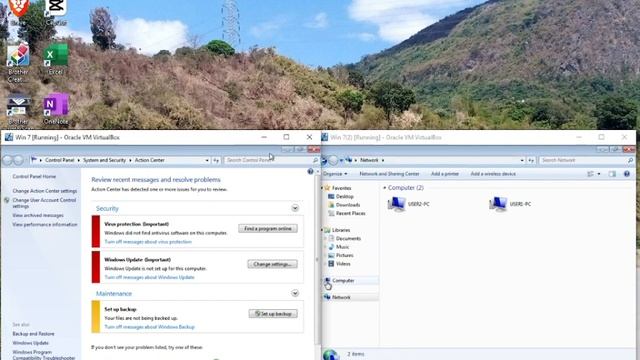Click Control Panel breadcrumb in address bar
This screenshot has width=640, height=360.
60,160
